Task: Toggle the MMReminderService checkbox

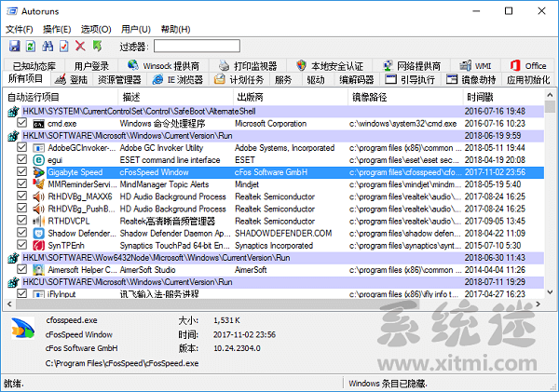Action: (22, 183)
